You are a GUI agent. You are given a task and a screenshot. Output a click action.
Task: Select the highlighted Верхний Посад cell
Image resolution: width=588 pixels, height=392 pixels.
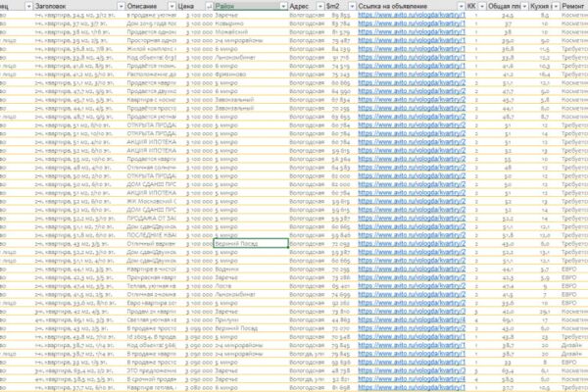coord(251,243)
